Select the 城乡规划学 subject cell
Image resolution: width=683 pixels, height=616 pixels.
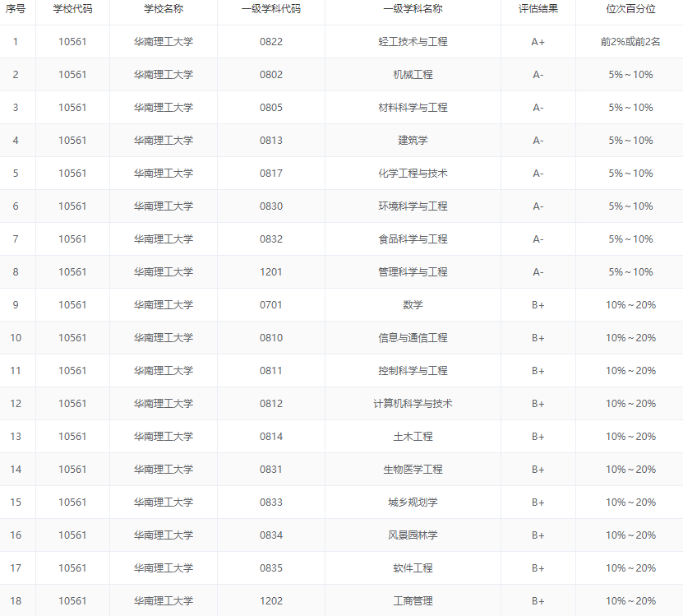pyautogui.click(x=413, y=503)
